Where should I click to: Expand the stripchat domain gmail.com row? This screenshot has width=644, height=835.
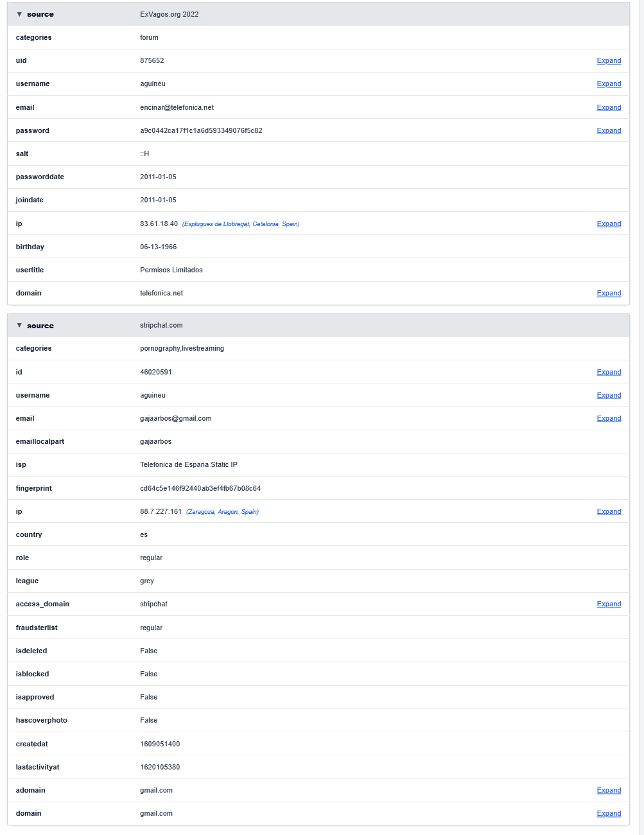[609, 814]
